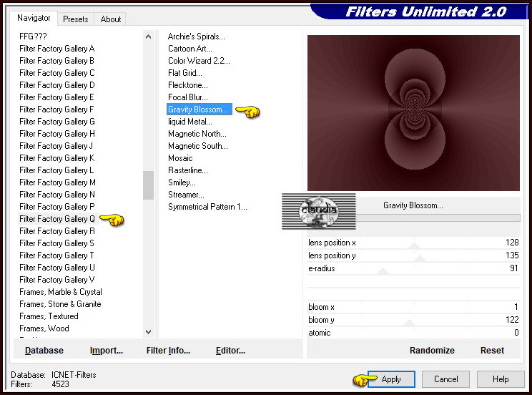The image size is (532, 395).
Task: Open the Presets tab
Action: (x=75, y=19)
